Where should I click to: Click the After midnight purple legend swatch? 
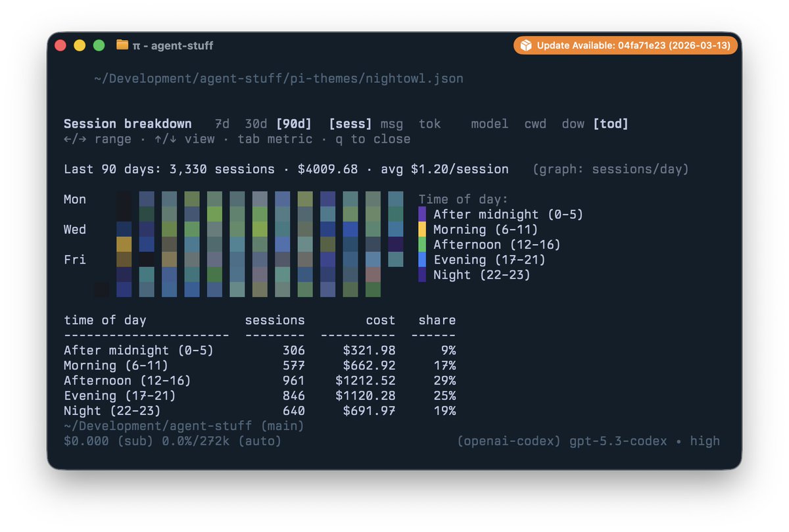(422, 214)
